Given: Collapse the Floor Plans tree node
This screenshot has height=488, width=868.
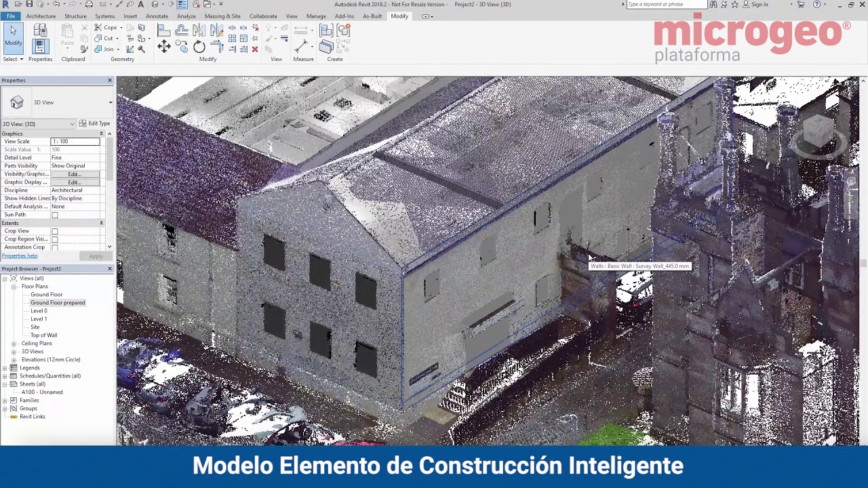Looking at the screenshot, I should pos(14,287).
